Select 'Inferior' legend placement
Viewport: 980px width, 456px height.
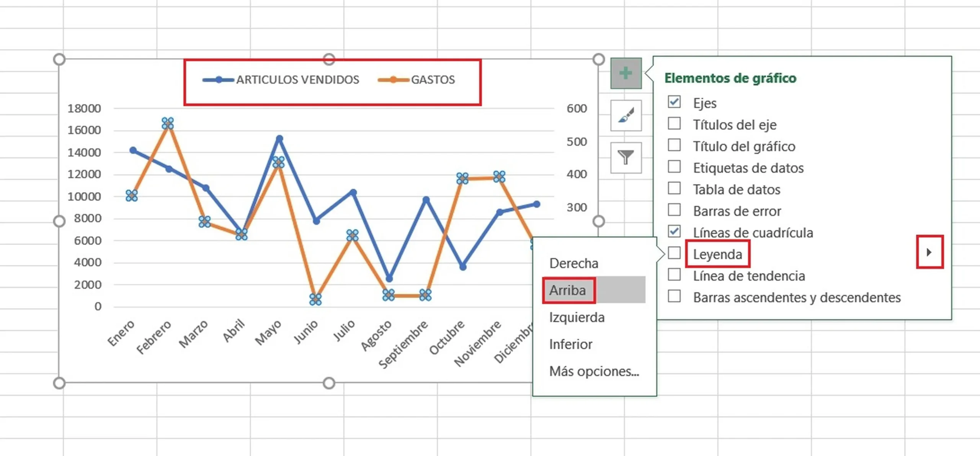[571, 344]
